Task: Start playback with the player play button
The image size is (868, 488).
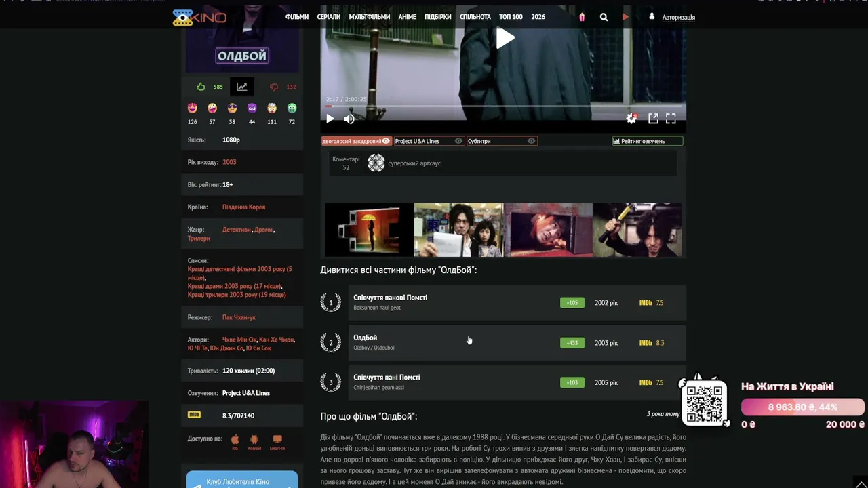Action: click(x=330, y=119)
